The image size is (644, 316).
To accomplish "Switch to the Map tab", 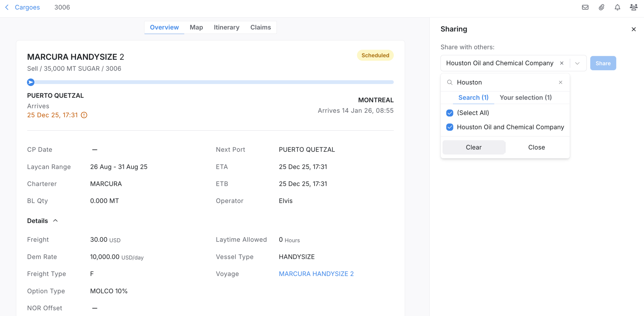I will click(196, 27).
